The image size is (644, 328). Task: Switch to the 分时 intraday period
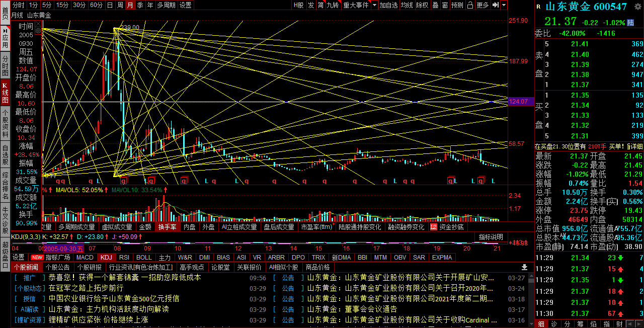click(19, 5)
